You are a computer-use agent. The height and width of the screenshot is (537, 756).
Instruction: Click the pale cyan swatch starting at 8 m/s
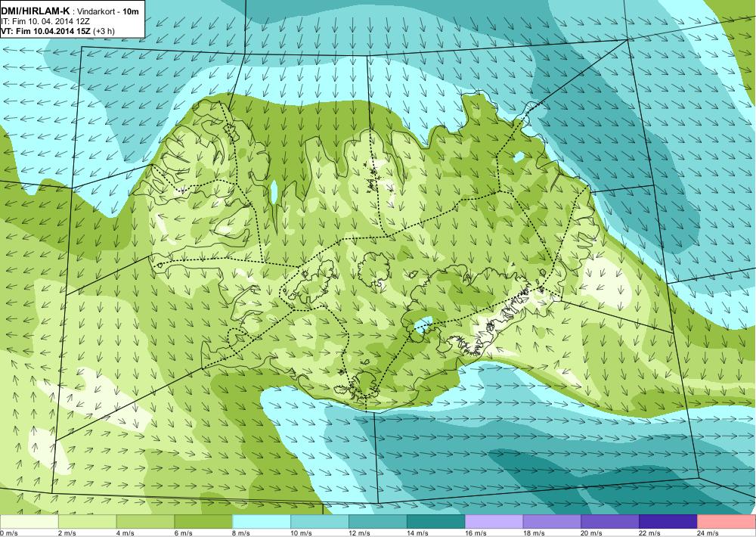coord(262,522)
